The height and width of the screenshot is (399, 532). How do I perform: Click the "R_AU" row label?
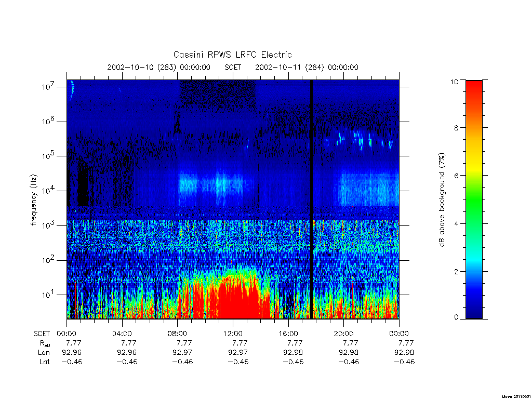tap(45, 343)
